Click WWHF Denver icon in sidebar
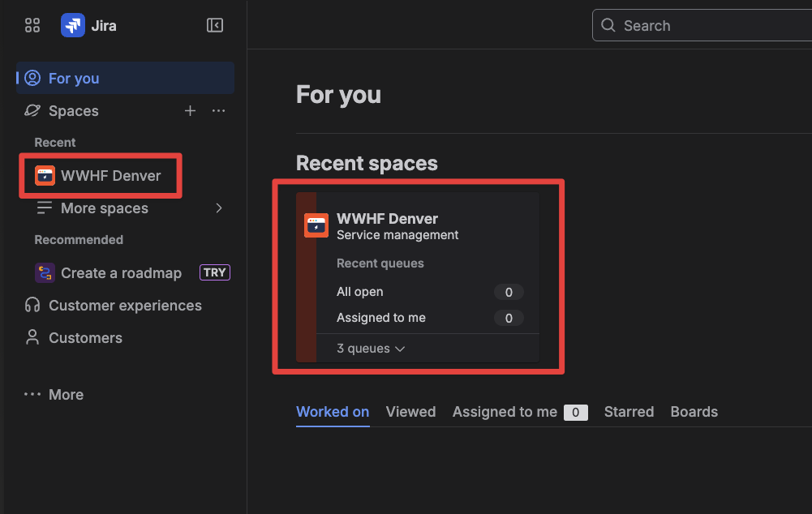The width and height of the screenshot is (812, 514). tap(45, 175)
